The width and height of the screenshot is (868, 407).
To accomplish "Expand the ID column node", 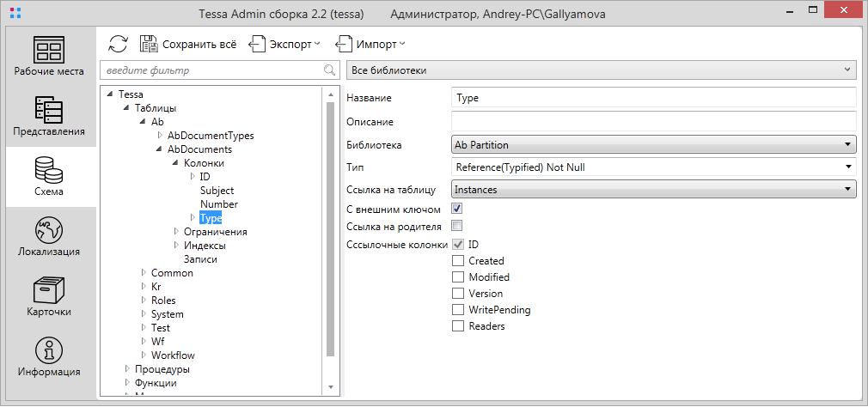I will coord(193,176).
